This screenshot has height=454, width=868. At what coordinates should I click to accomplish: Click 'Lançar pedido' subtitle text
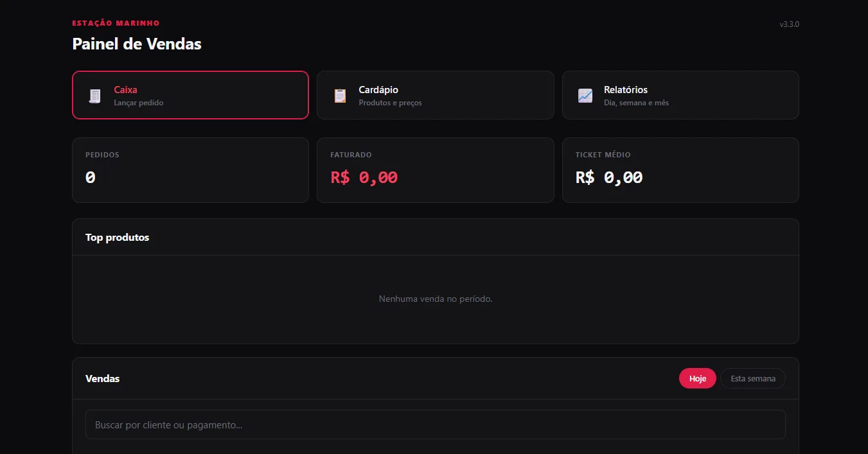click(x=139, y=103)
